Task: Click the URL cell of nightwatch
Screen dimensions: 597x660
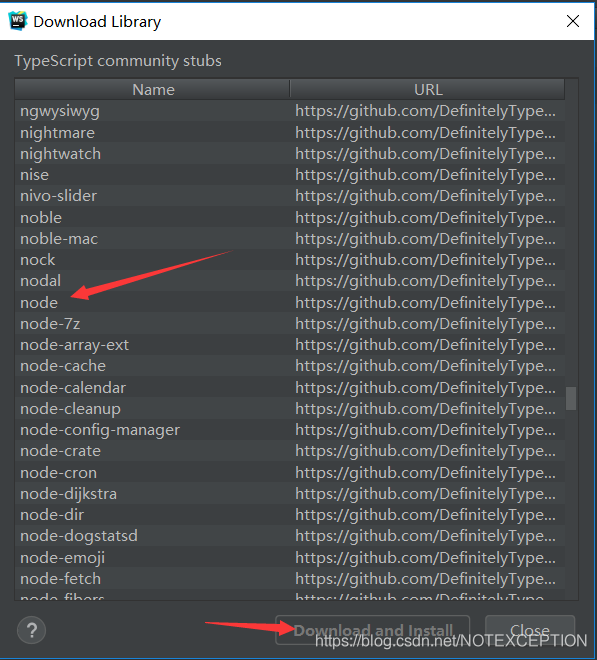Action: (x=425, y=154)
